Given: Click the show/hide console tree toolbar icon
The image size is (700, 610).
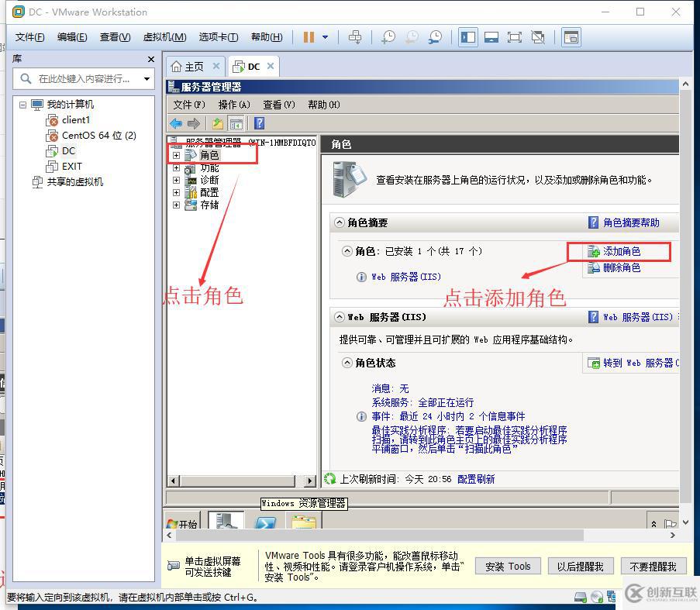Looking at the screenshot, I should (x=236, y=123).
